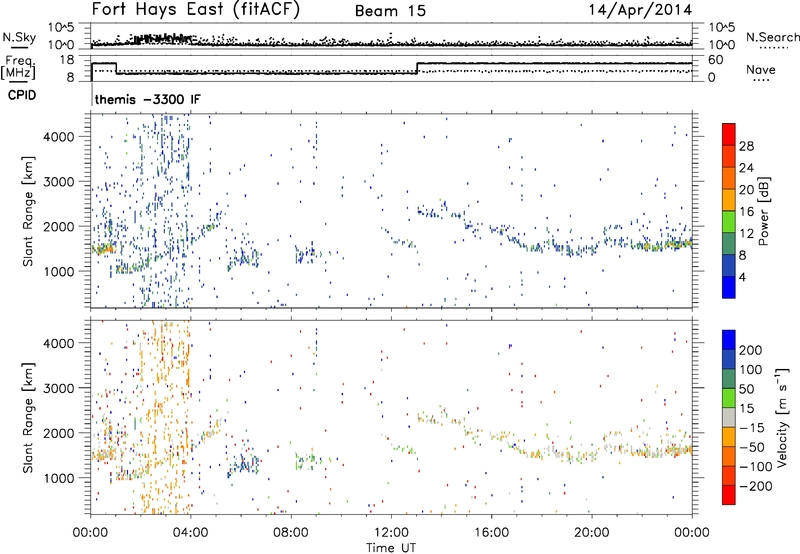The image size is (800, 554).
Task: Click the 'N.Search' legend label
Action: click(772, 37)
